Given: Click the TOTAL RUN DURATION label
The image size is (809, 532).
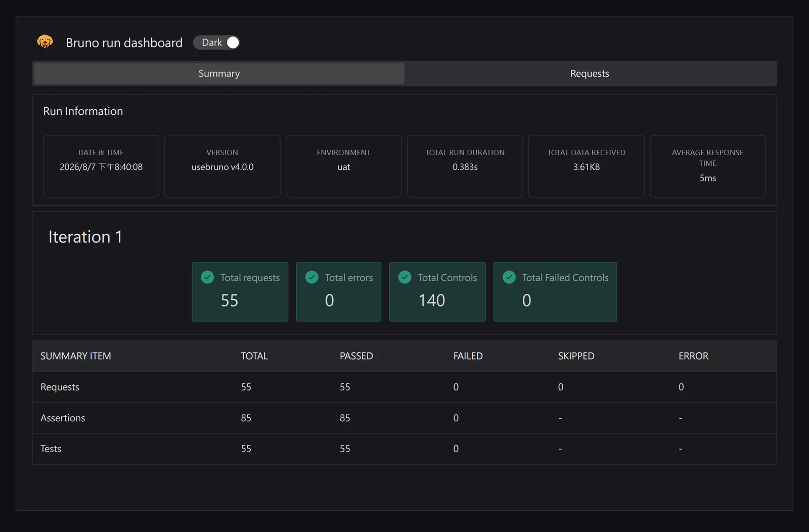Looking at the screenshot, I should coord(465,152).
